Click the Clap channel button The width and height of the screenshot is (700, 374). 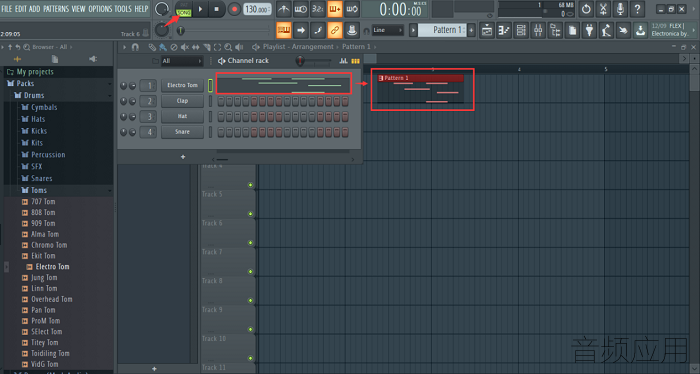tap(182, 101)
